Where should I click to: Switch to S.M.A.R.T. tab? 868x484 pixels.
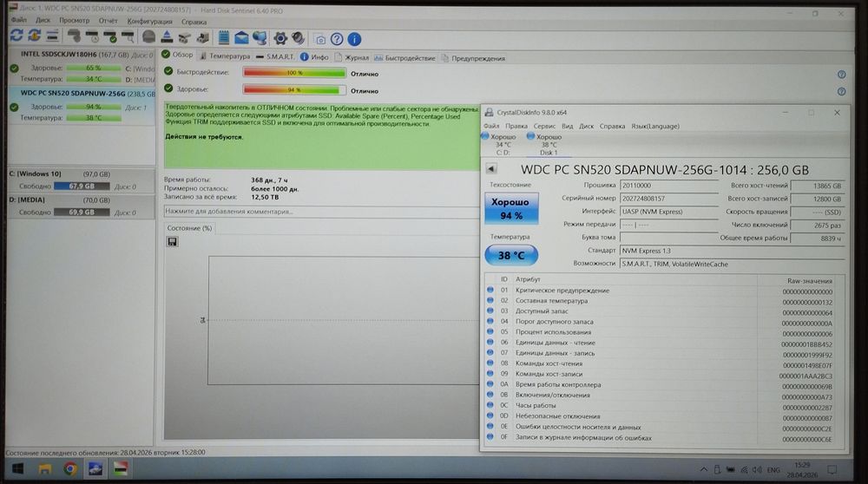point(275,56)
